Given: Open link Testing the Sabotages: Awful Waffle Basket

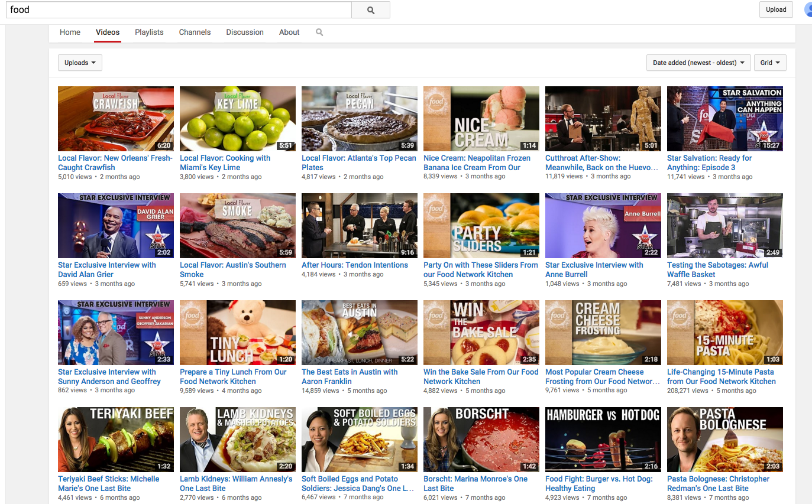Looking at the screenshot, I should [717, 270].
